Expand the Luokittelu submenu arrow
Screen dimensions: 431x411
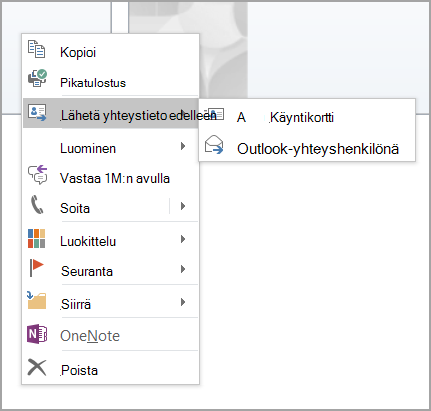[x=183, y=239]
